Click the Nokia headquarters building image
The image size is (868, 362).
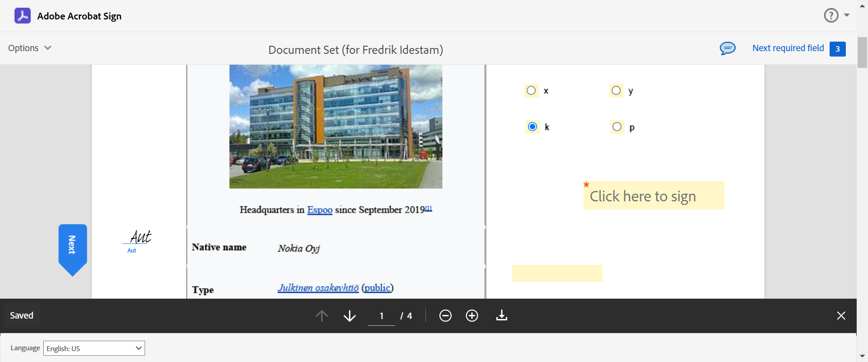click(x=335, y=126)
